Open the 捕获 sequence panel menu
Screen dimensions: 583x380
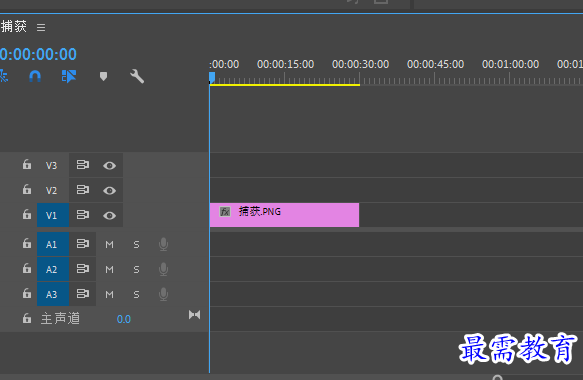(41, 27)
